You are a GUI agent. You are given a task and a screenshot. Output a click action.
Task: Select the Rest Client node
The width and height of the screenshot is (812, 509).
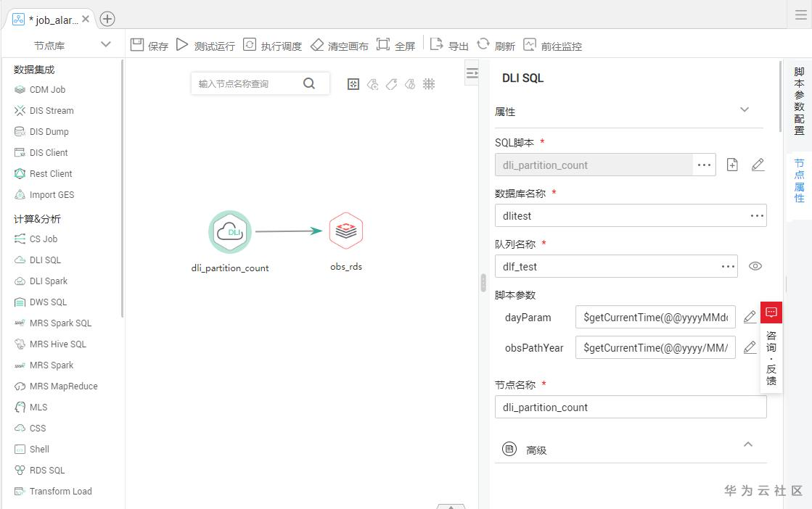point(44,174)
